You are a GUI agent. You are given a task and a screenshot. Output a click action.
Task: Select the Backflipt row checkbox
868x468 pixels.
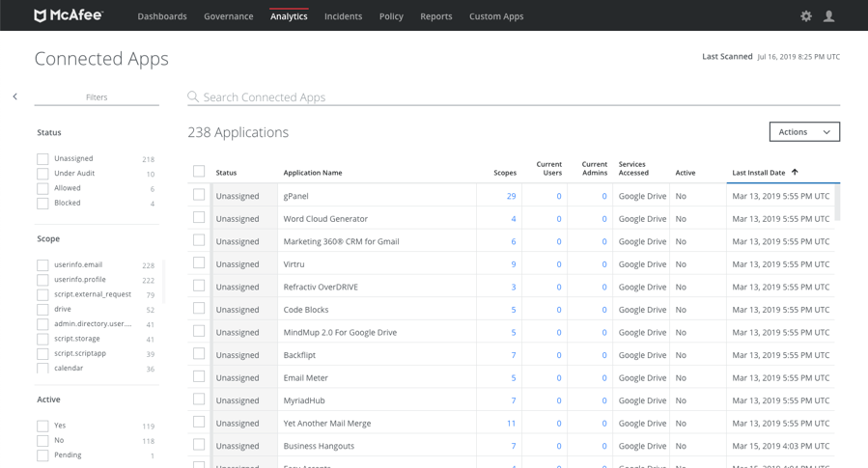pyautogui.click(x=199, y=353)
